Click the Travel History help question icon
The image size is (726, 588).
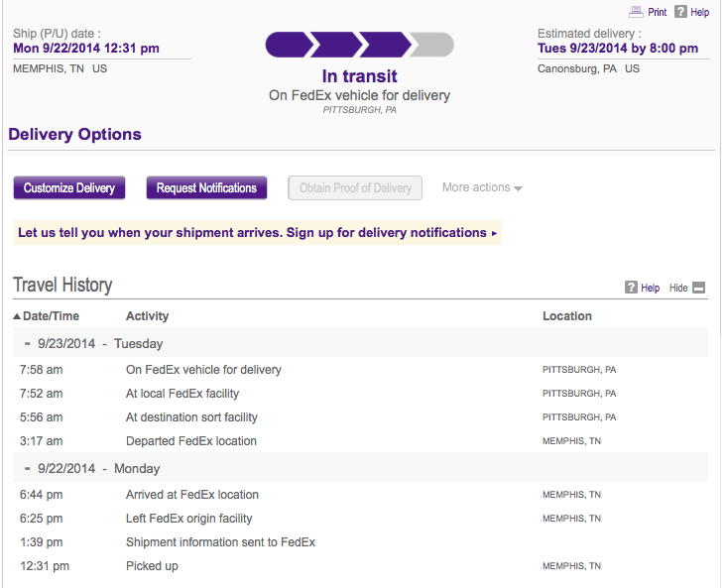(x=631, y=288)
